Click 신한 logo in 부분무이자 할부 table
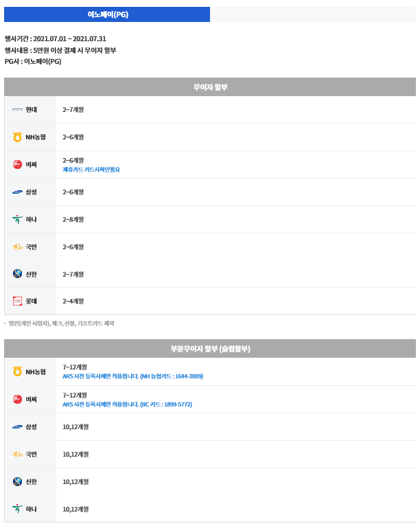 [x=18, y=481]
